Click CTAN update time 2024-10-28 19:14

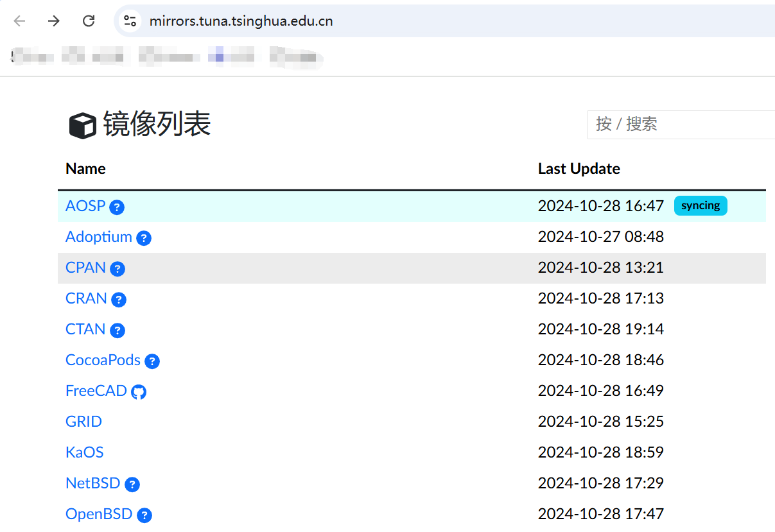601,329
